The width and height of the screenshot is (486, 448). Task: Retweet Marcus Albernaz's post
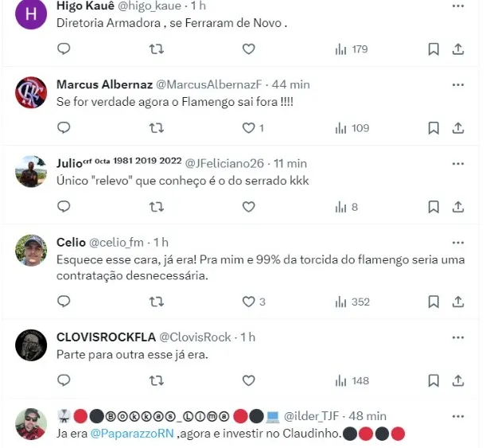(x=157, y=128)
